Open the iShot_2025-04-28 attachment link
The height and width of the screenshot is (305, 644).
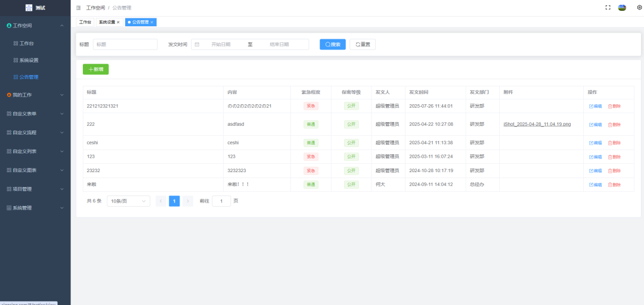pos(537,125)
